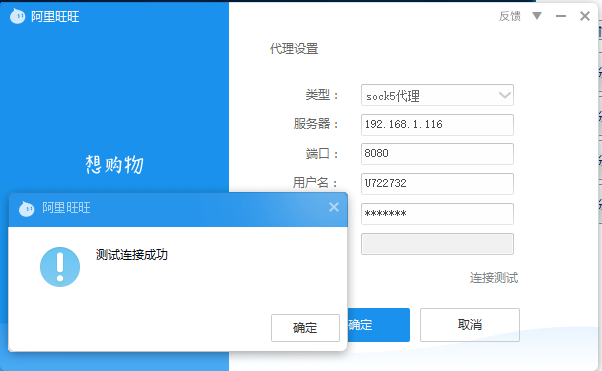Click the server field with 192.168.1.116
Image resolution: width=602 pixels, height=371 pixels.
437,125
